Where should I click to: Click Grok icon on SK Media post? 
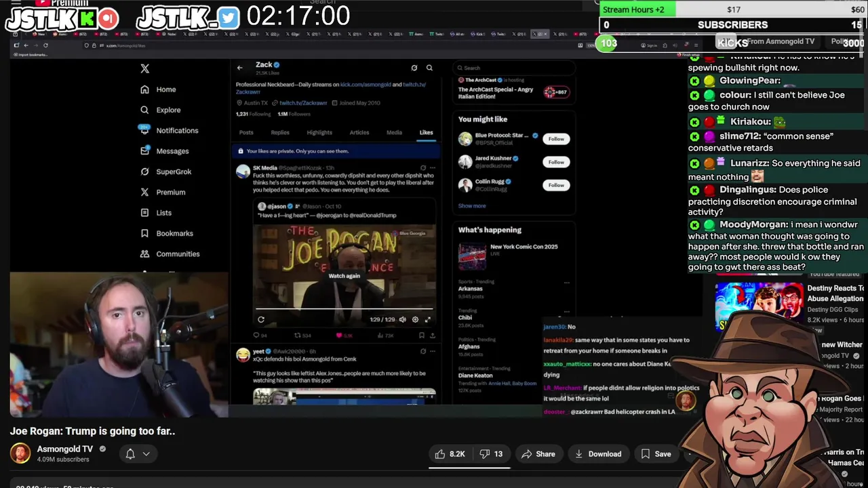click(423, 167)
